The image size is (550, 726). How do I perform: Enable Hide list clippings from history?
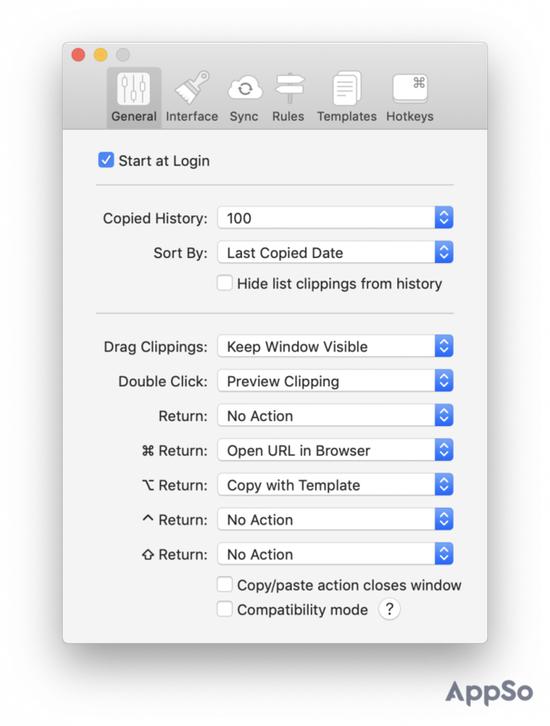[x=225, y=283]
